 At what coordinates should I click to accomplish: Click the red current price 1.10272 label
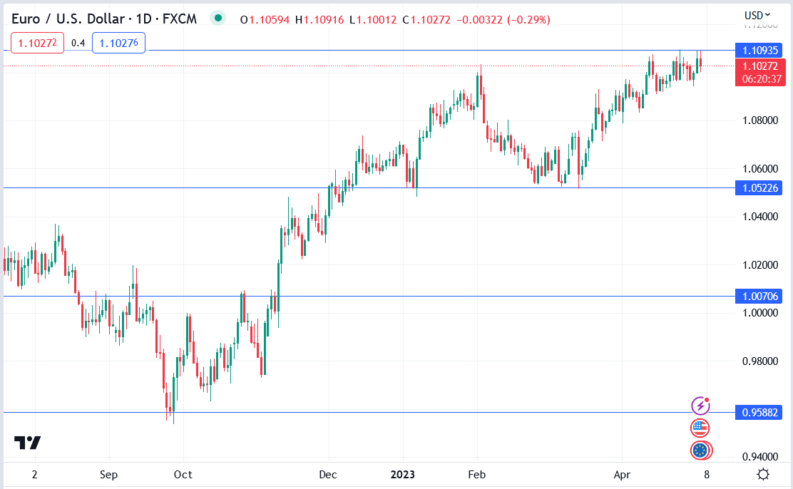pyautogui.click(x=757, y=66)
